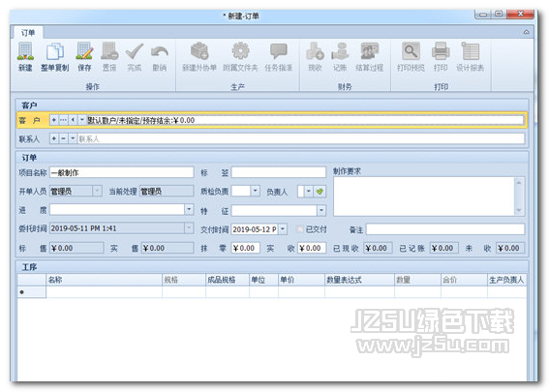This screenshot has height=392, width=549.
Task: Click the 任务指派 speech bubble icon
Action: (279, 51)
